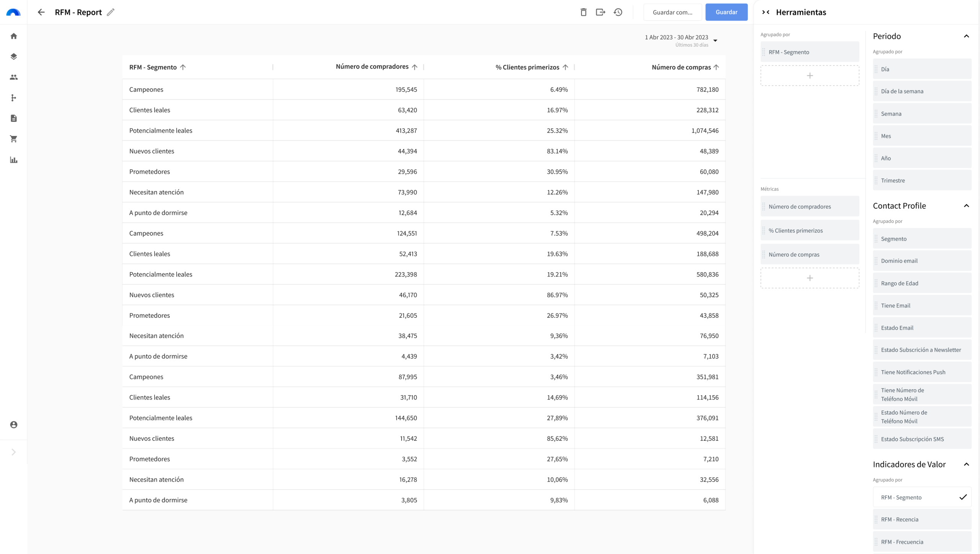
Task: Open the user profile icon
Action: (14, 424)
